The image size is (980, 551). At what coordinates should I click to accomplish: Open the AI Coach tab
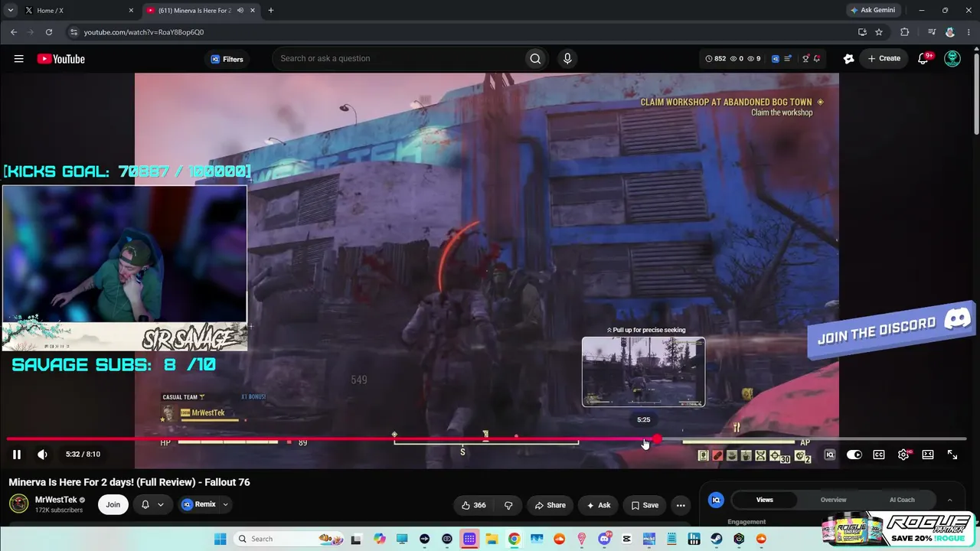coord(902,500)
